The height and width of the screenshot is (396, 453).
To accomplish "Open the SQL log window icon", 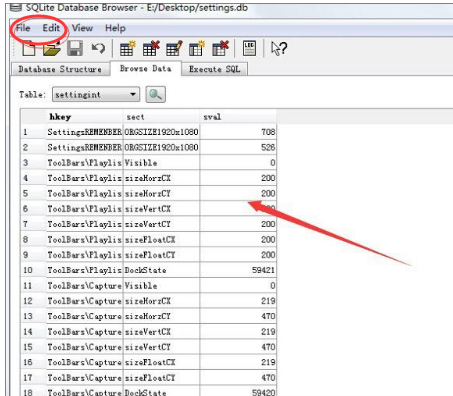I will pyautogui.click(x=249, y=48).
